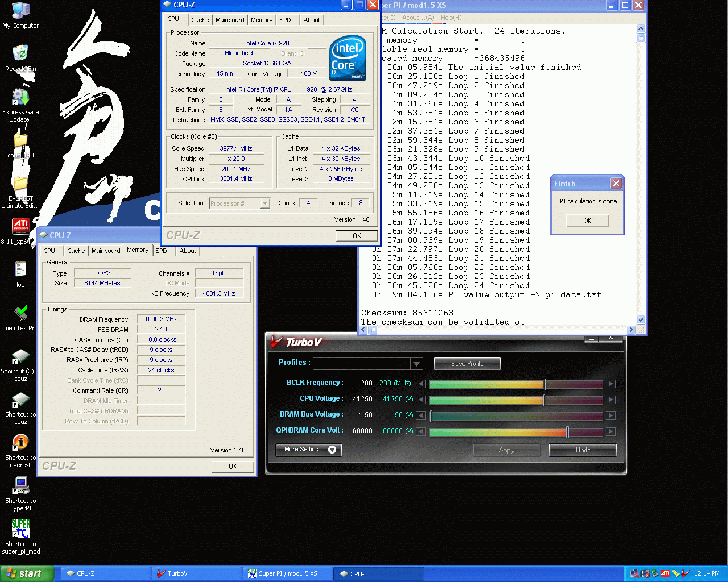This screenshot has width=728, height=582.
Task: Open the cpuz_148 folder on the desktop
Action: (x=20, y=145)
